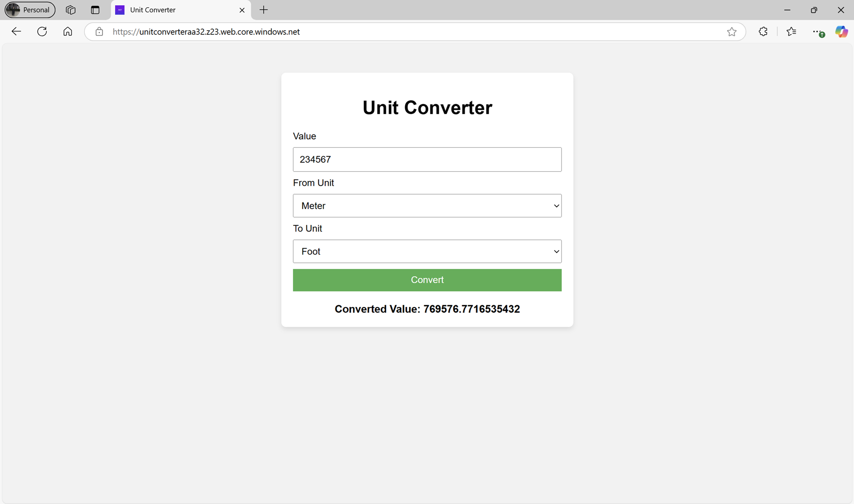This screenshot has width=854, height=504.
Task: Go to browser home page
Action: (x=68, y=31)
